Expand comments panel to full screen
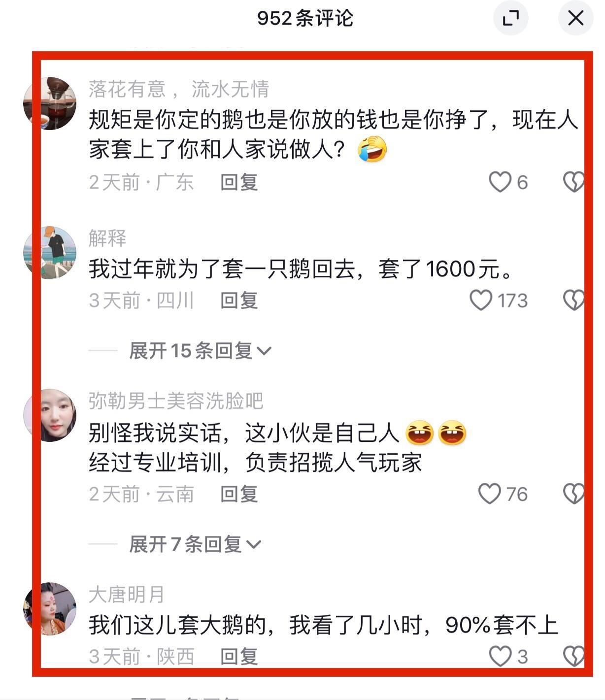This screenshot has width=605, height=700. pyautogui.click(x=511, y=18)
